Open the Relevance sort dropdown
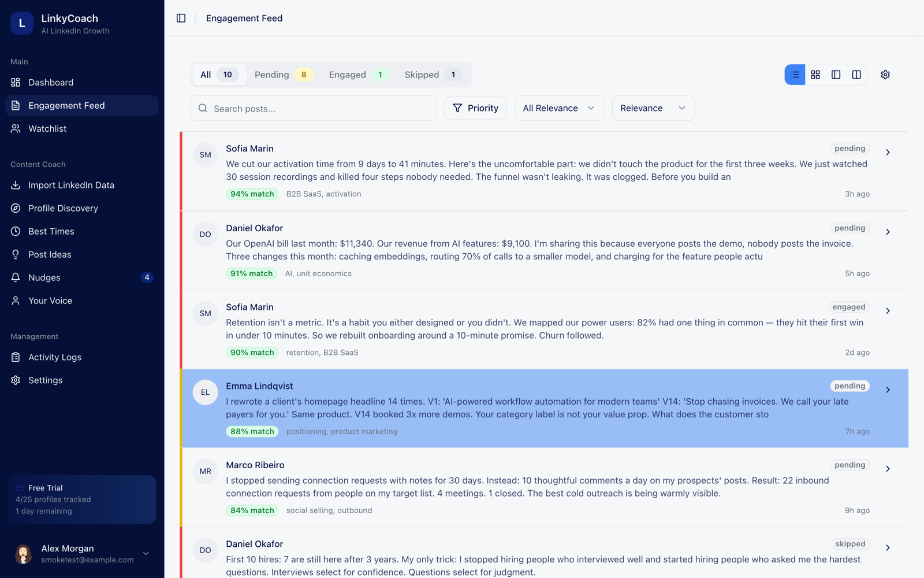This screenshot has height=578, width=924. [x=653, y=108]
